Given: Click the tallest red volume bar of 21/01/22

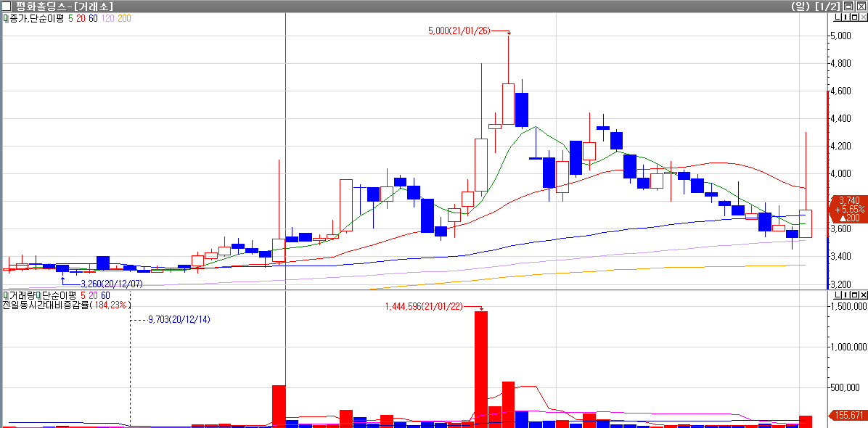Looking at the screenshot, I should 481,369.
